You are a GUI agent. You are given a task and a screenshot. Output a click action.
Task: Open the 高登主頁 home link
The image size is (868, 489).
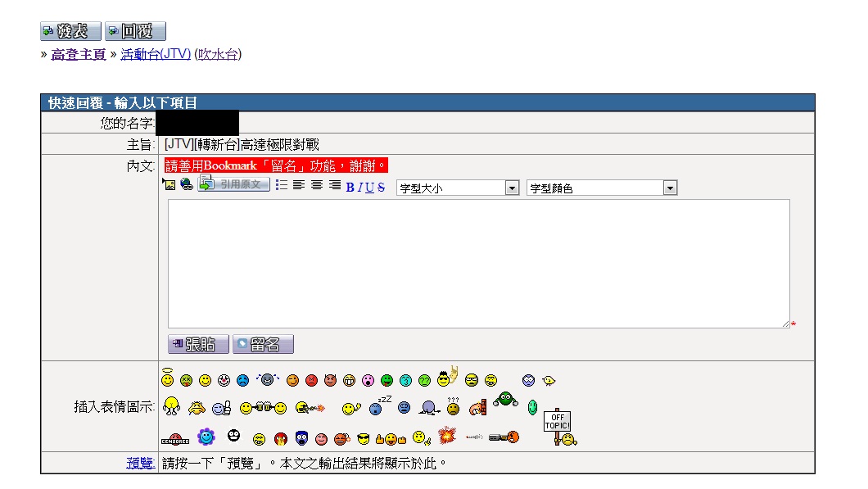click(79, 55)
